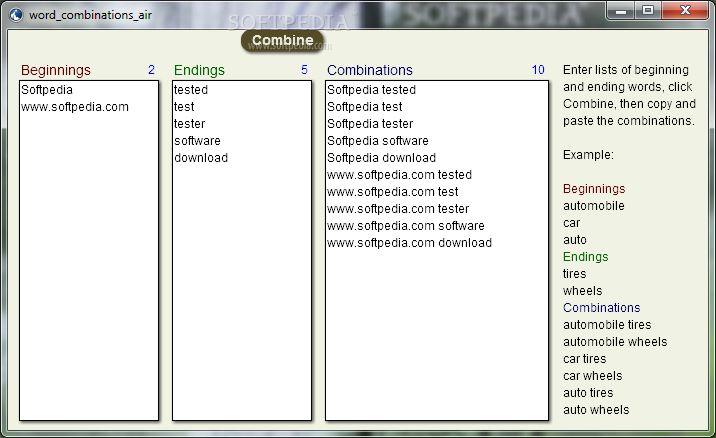
Task: Click the window title 'word_combinations_air'
Action: point(90,15)
